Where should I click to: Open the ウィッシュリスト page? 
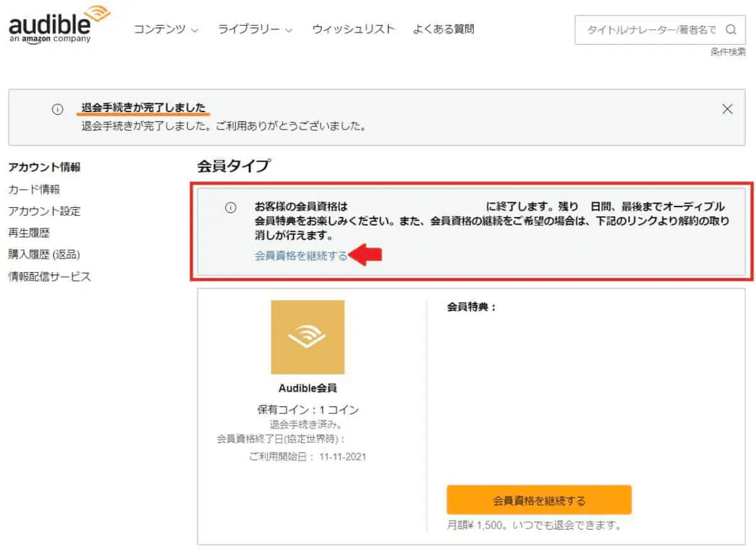[x=353, y=29]
